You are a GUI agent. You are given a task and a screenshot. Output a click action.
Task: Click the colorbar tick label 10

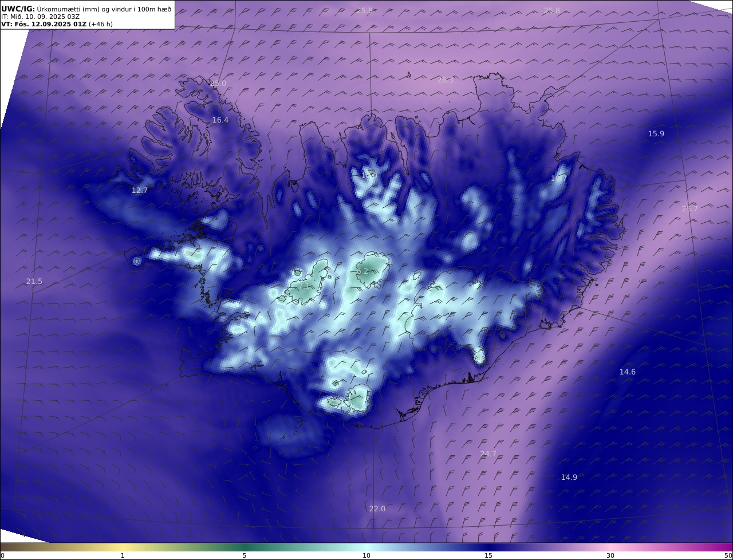(366, 555)
